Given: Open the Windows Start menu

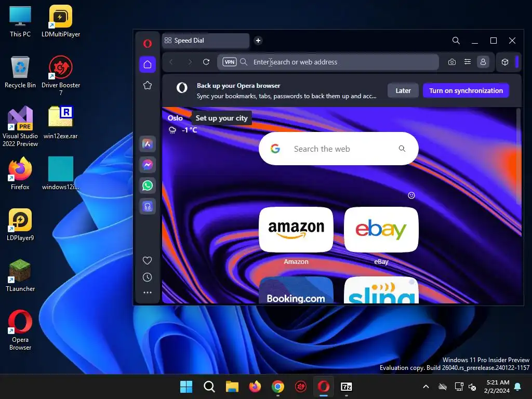Looking at the screenshot, I should [x=186, y=387].
